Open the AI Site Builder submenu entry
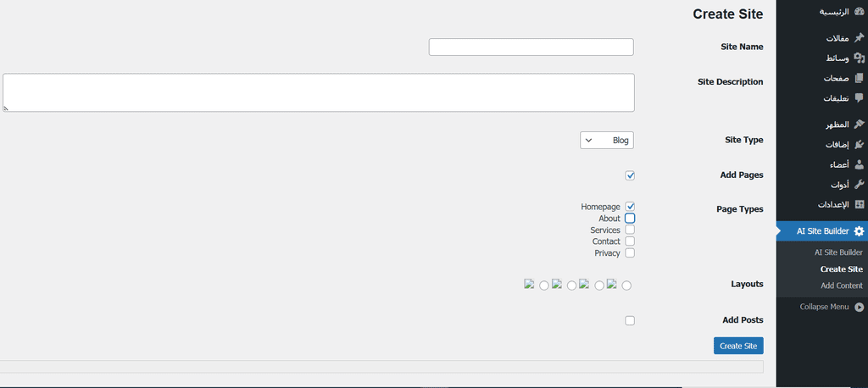Image resolution: width=868 pixels, height=388 pixels. tap(838, 252)
